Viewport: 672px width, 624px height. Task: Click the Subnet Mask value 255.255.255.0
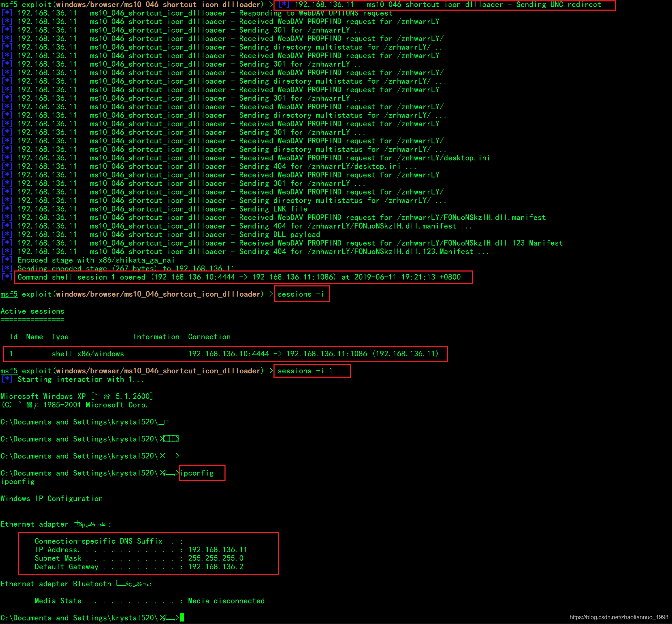point(216,558)
